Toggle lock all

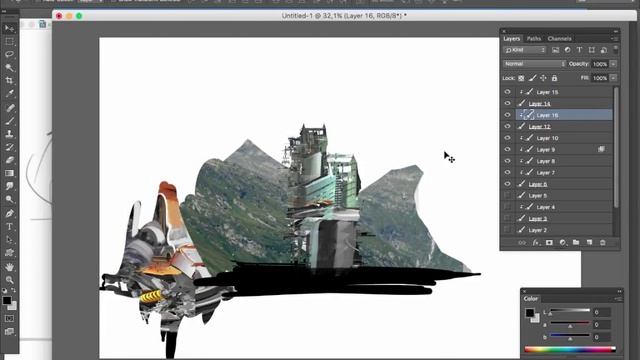click(x=554, y=78)
